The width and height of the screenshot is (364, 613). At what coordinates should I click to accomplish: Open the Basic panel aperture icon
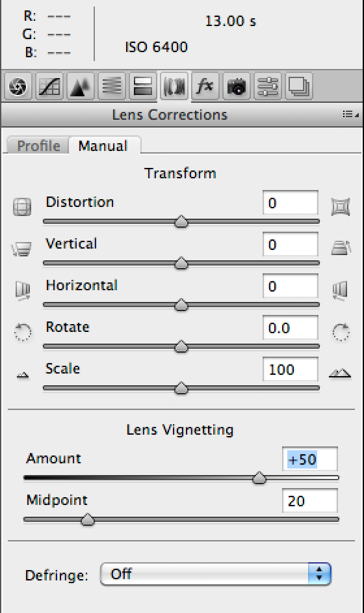coord(18,87)
